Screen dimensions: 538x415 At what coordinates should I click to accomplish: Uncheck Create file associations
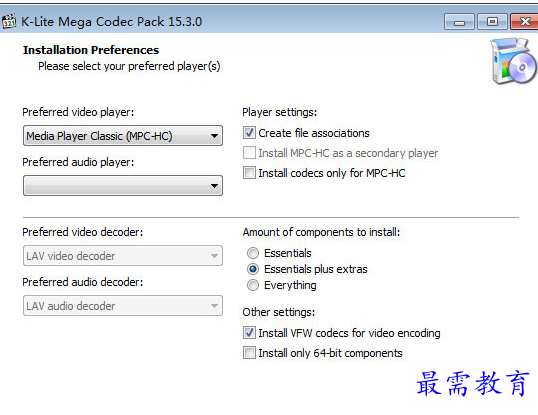pyautogui.click(x=249, y=133)
